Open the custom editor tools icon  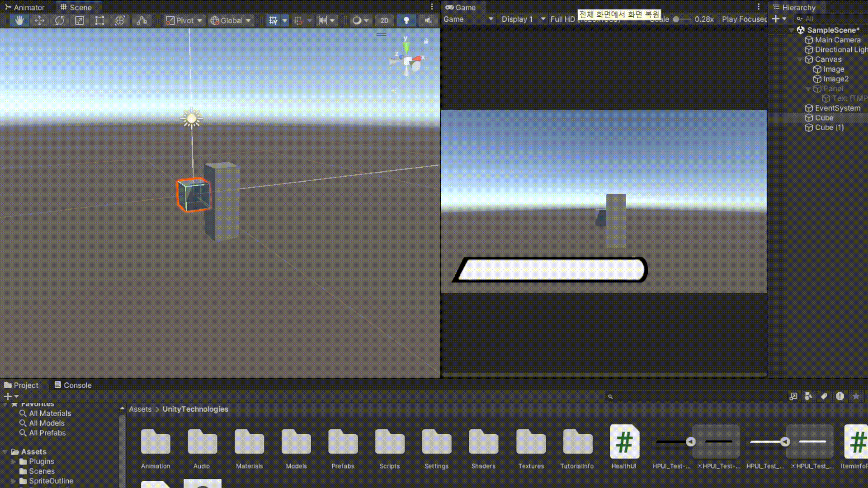tap(142, 20)
